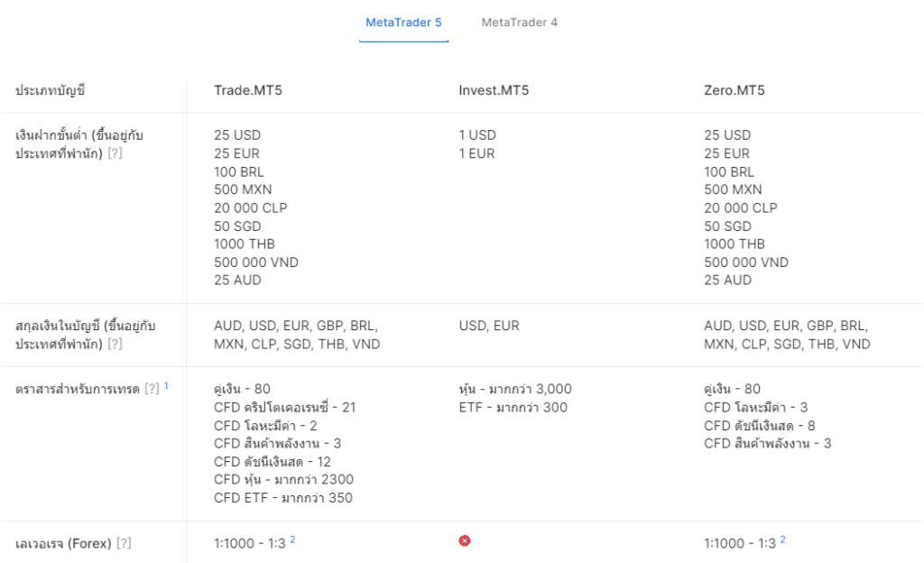Select the MetaTrader 5 tab
This screenshot has width=924, height=563.
point(403,23)
